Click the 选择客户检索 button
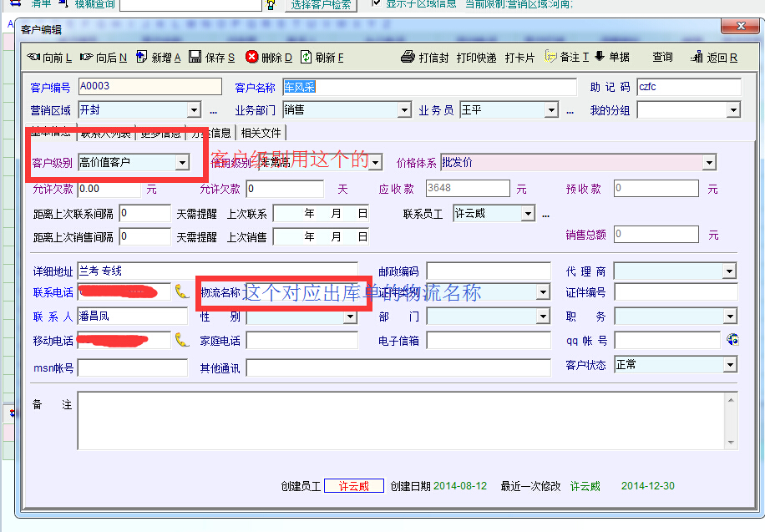 click(x=322, y=5)
